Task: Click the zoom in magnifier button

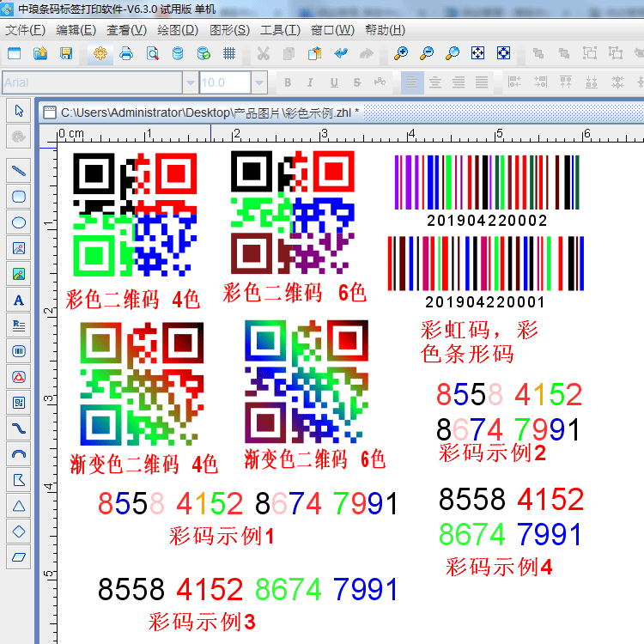Action: (x=400, y=53)
